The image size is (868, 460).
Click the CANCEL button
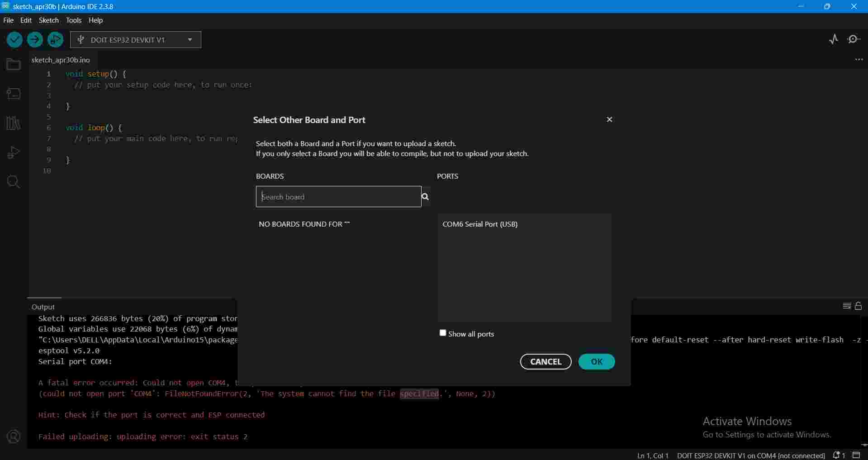click(546, 361)
